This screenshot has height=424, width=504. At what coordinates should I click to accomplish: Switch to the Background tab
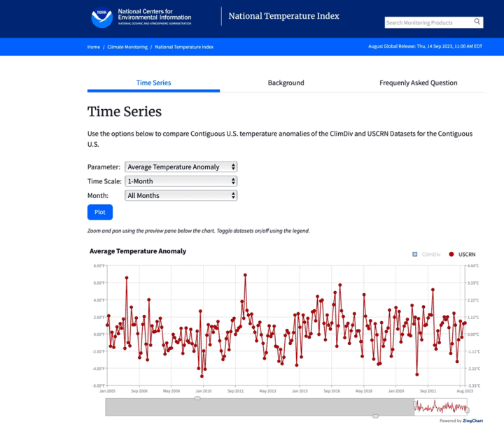point(286,83)
